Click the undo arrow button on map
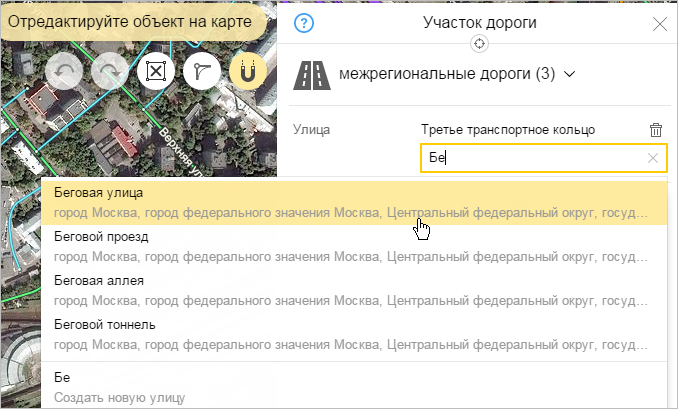This screenshot has width=678, height=409. 65,72
